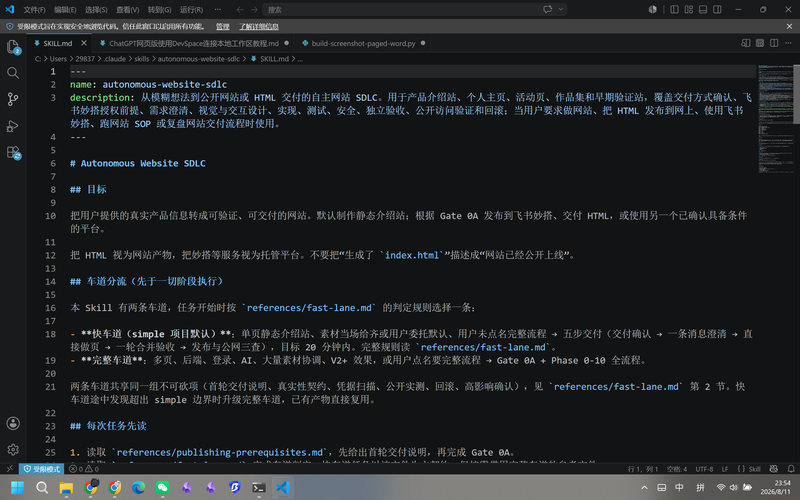Open WeChat from the taskbar
The image size is (800, 500).
tap(162, 487)
